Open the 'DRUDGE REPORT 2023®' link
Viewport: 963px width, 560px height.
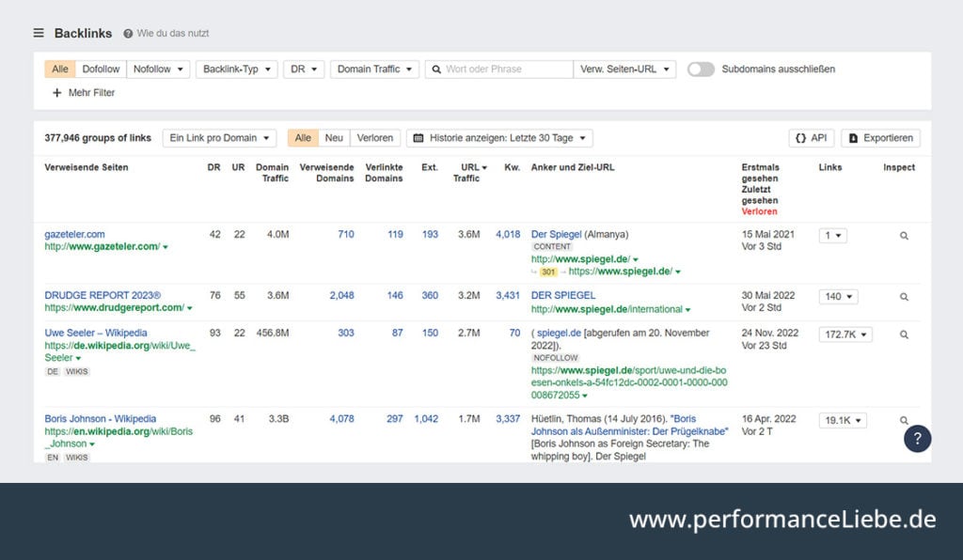pyautogui.click(x=103, y=295)
